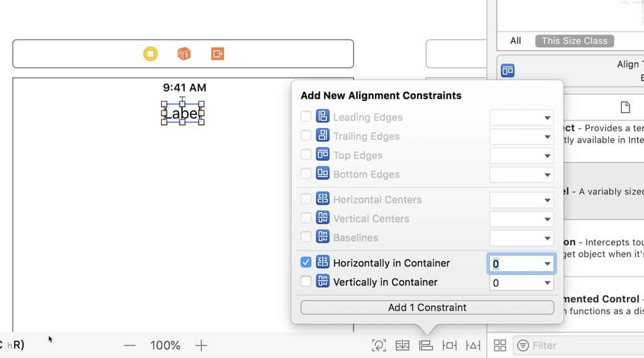Open the Resolve Auto Layout Issues icon
Viewport: 644px width, 358px height.
[x=473, y=345]
